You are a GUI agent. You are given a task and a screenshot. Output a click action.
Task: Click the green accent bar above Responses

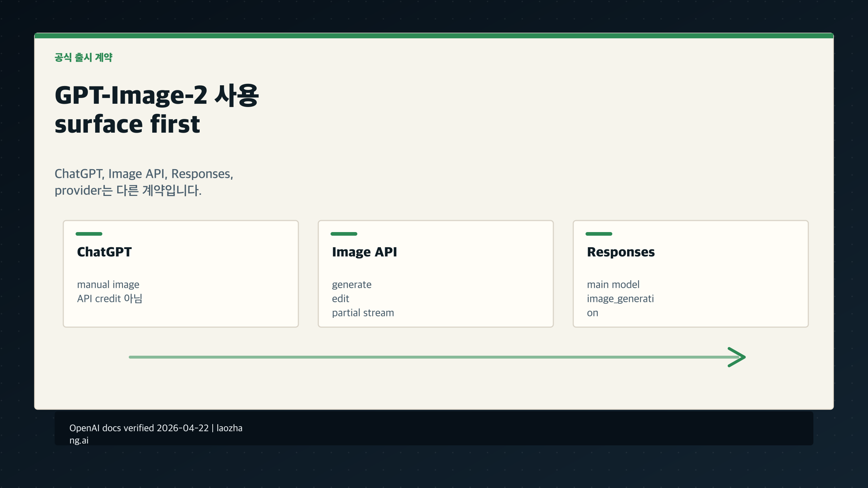(599, 234)
